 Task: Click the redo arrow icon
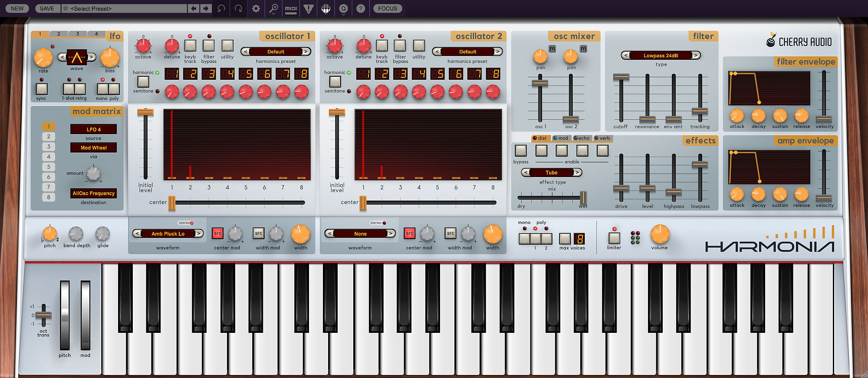(x=238, y=8)
